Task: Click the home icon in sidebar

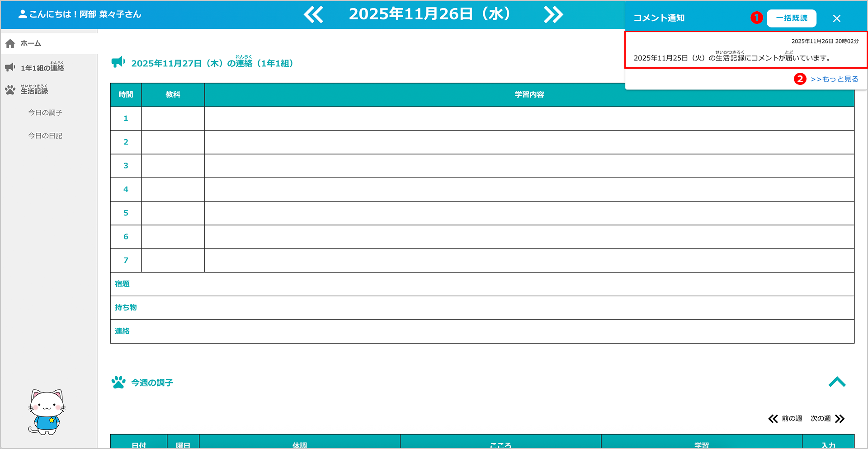Action: tap(10, 43)
